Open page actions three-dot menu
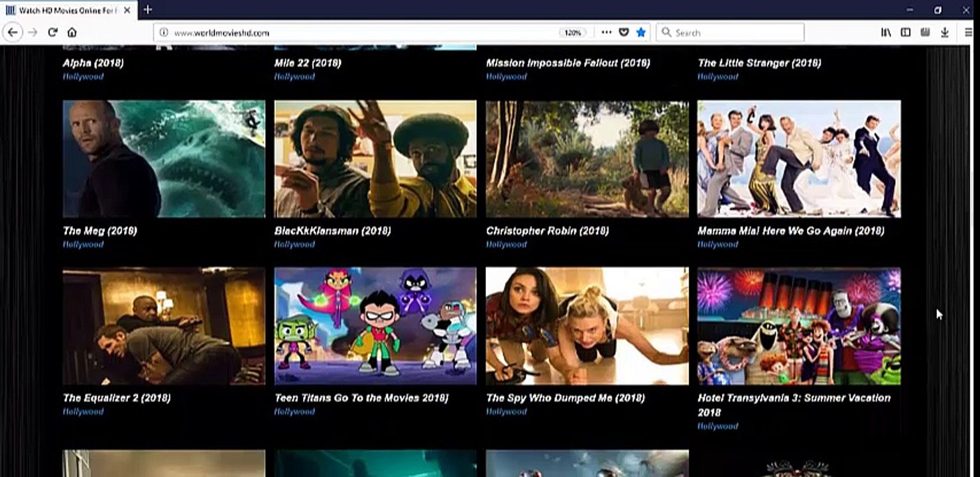980x477 pixels. tap(607, 32)
